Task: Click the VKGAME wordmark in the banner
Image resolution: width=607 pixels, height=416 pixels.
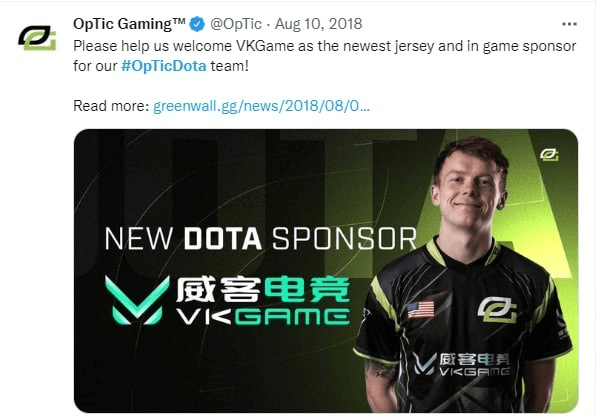Action: coord(263,316)
